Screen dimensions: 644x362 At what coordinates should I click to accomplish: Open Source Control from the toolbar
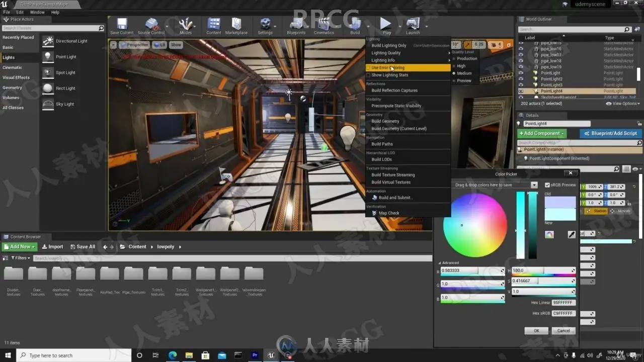pyautogui.click(x=151, y=24)
